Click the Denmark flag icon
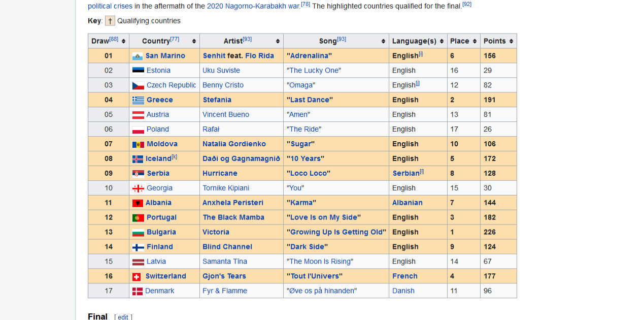 click(138, 292)
